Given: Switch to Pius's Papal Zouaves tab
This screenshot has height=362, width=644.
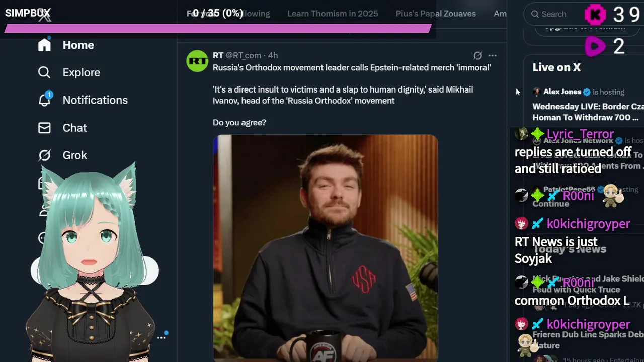Looking at the screenshot, I should click(436, 14).
